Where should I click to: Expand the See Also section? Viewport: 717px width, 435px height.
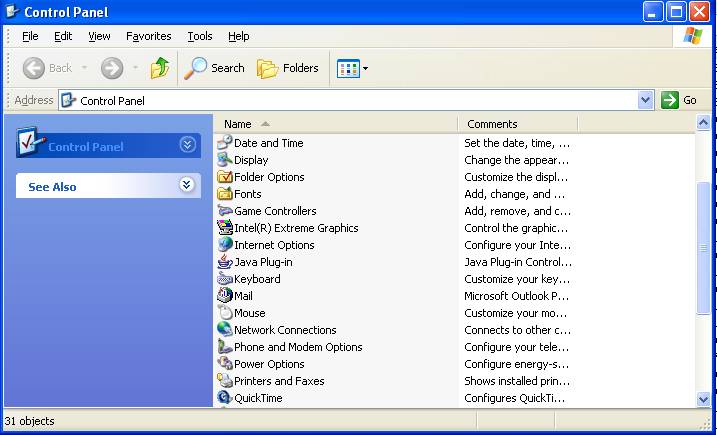[x=186, y=185]
